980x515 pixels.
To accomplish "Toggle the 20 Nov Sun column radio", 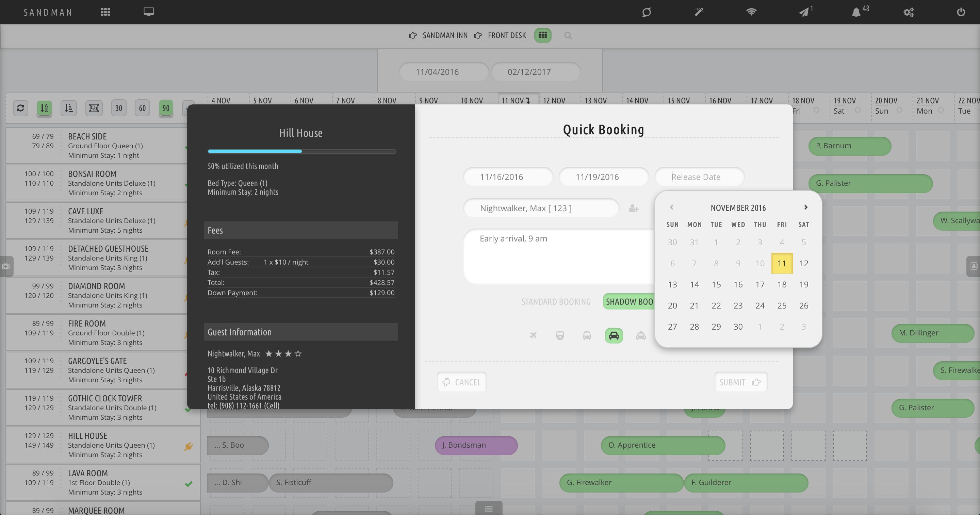I will click(x=899, y=110).
